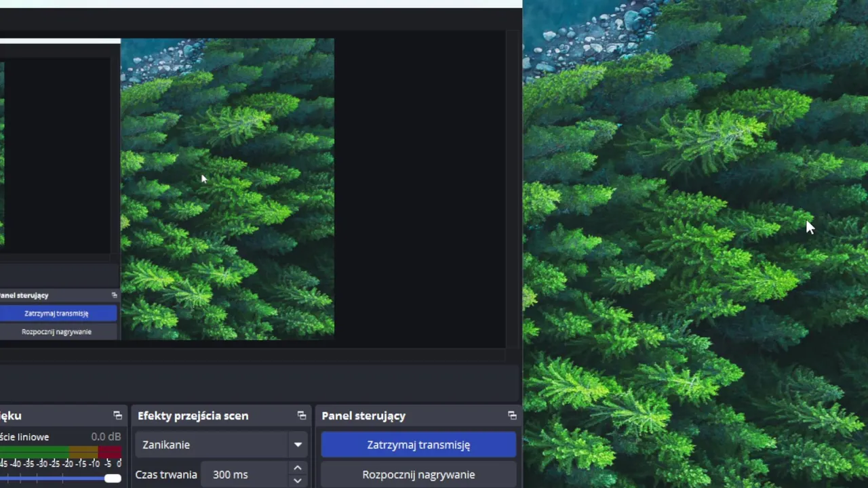Click the audio level meter bar
This screenshot has height=488, width=868.
pyautogui.click(x=61, y=451)
